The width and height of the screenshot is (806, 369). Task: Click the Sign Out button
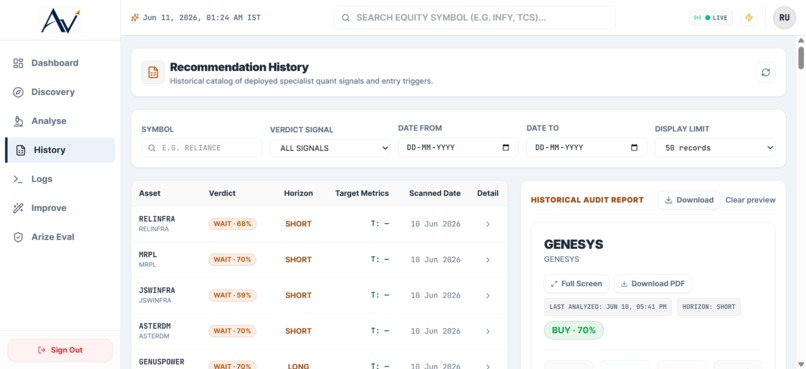click(x=60, y=350)
